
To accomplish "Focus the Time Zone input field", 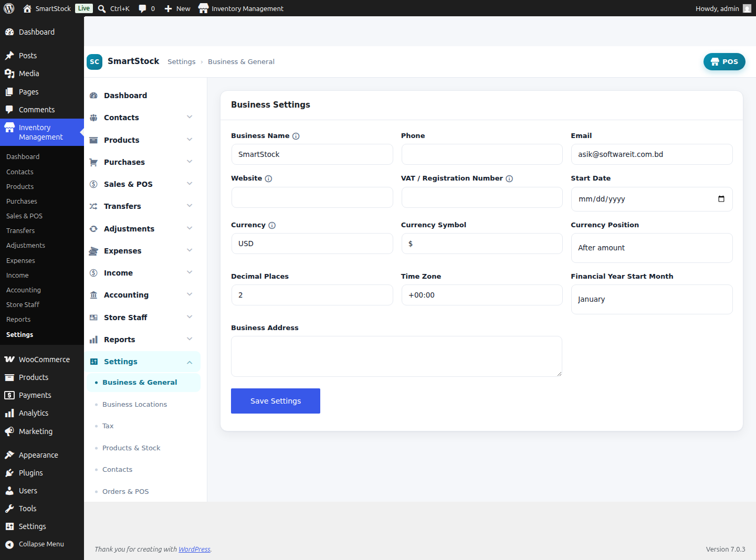I will tap(482, 295).
